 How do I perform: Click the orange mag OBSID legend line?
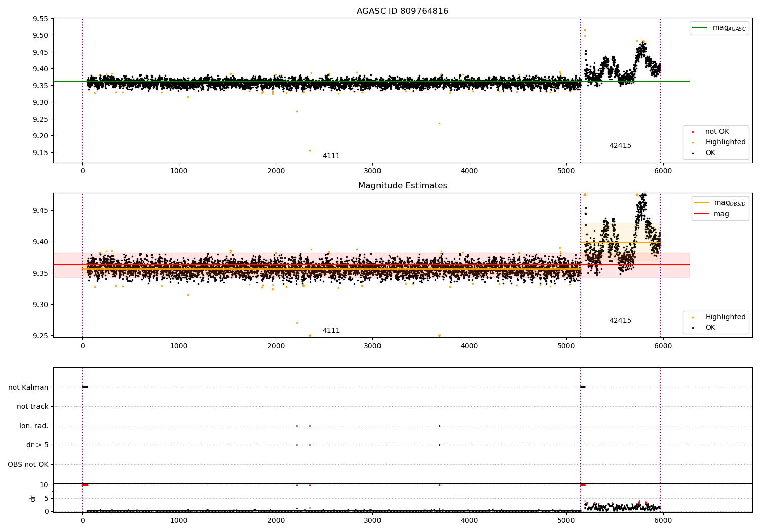coord(702,203)
